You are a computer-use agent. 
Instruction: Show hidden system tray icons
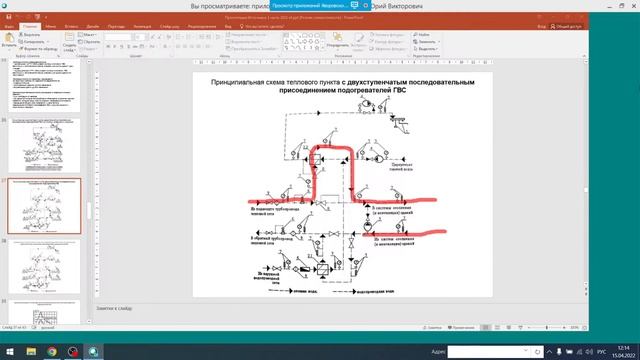click(x=549, y=351)
